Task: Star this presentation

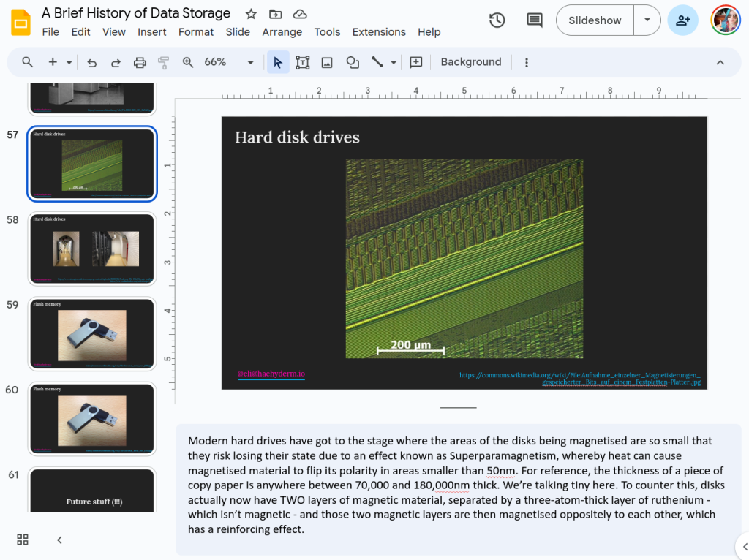Action: click(x=251, y=14)
